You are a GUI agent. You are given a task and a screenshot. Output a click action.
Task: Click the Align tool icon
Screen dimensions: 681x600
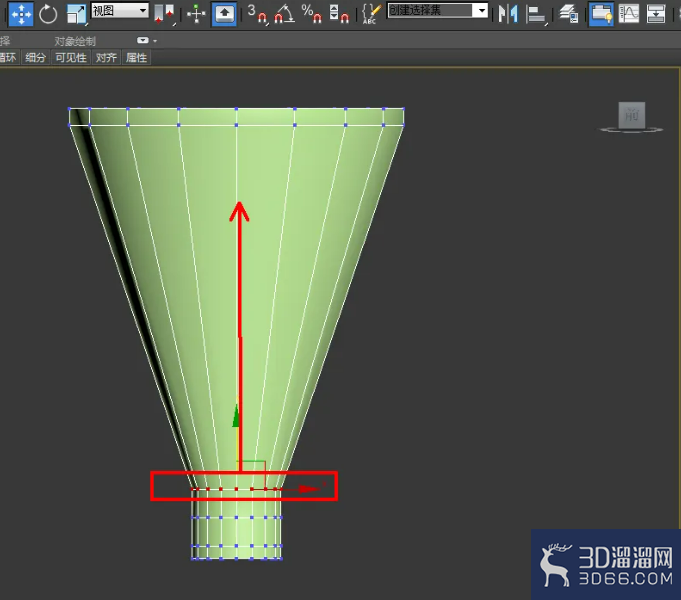pos(536,14)
